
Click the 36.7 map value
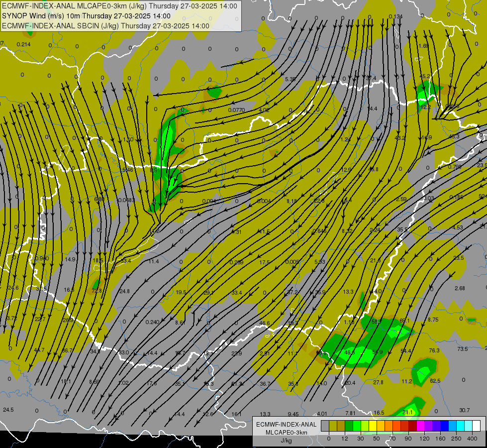tap(265, 384)
